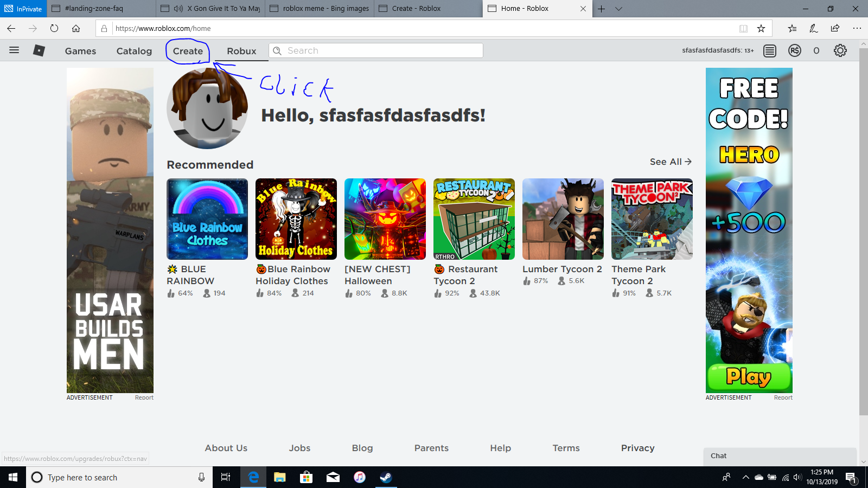Open Theme Park Tycoon 2 thumbnail
This screenshot has width=868, height=488.
pyautogui.click(x=652, y=219)
